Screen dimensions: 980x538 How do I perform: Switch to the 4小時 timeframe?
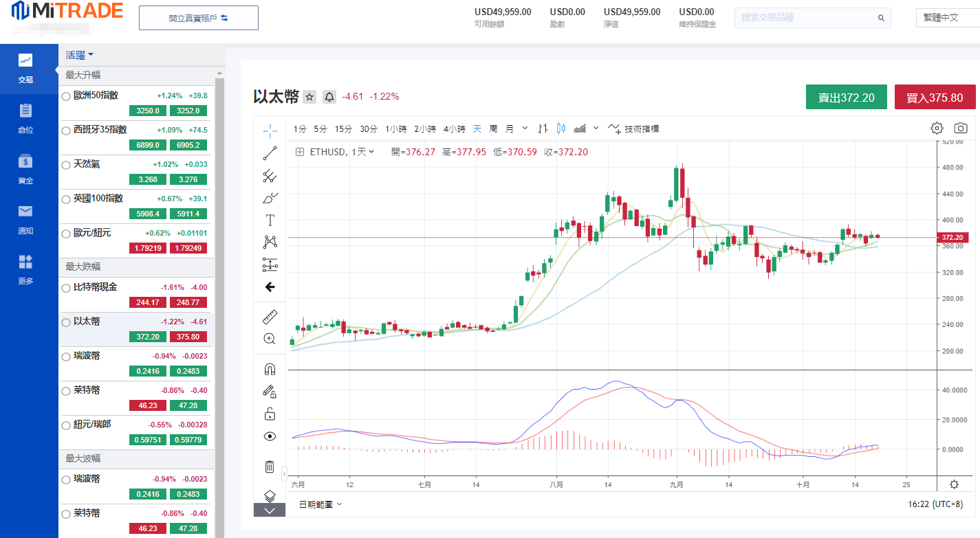tap(454, 128)
